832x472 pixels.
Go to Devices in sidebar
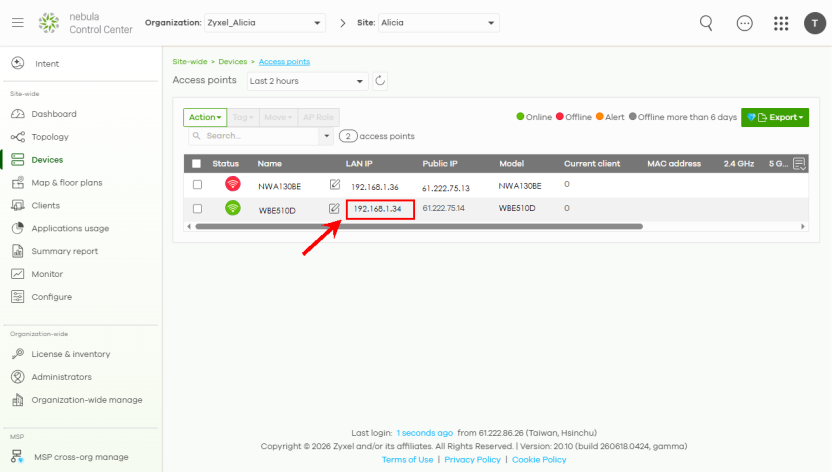pyautogui.click(x=47, y=160)
